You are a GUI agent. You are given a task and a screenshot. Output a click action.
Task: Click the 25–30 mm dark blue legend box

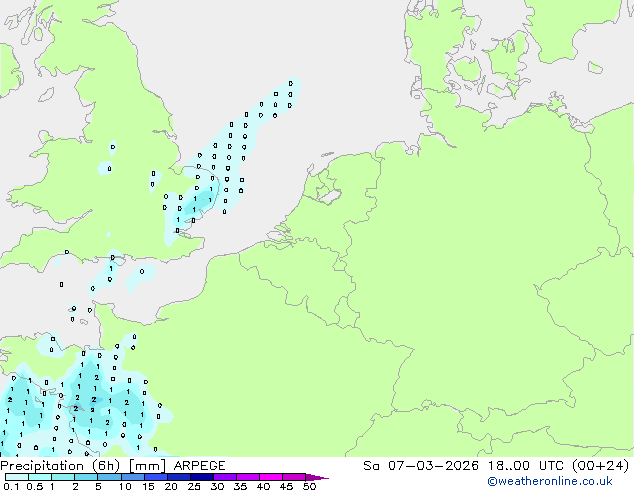coord(202,477)
